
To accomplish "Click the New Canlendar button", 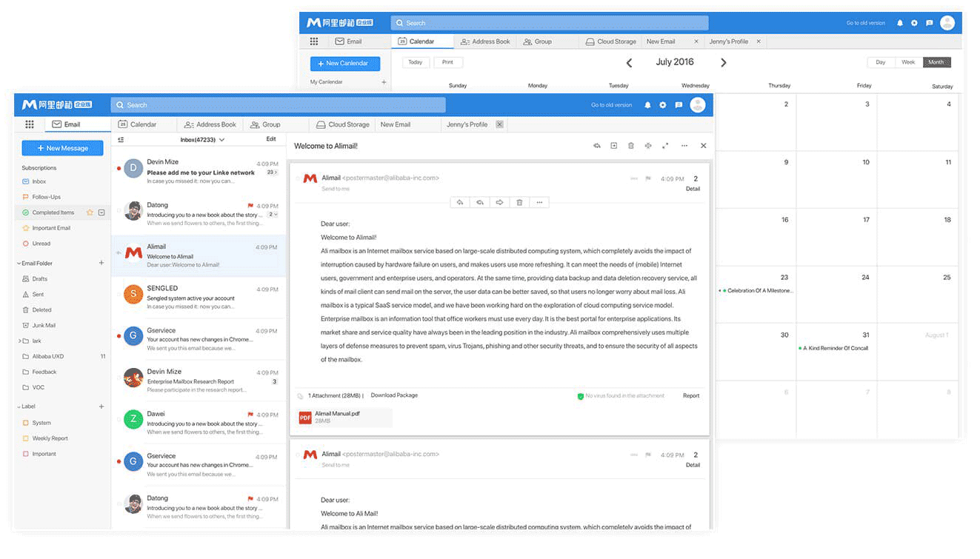I will point(345,64).
